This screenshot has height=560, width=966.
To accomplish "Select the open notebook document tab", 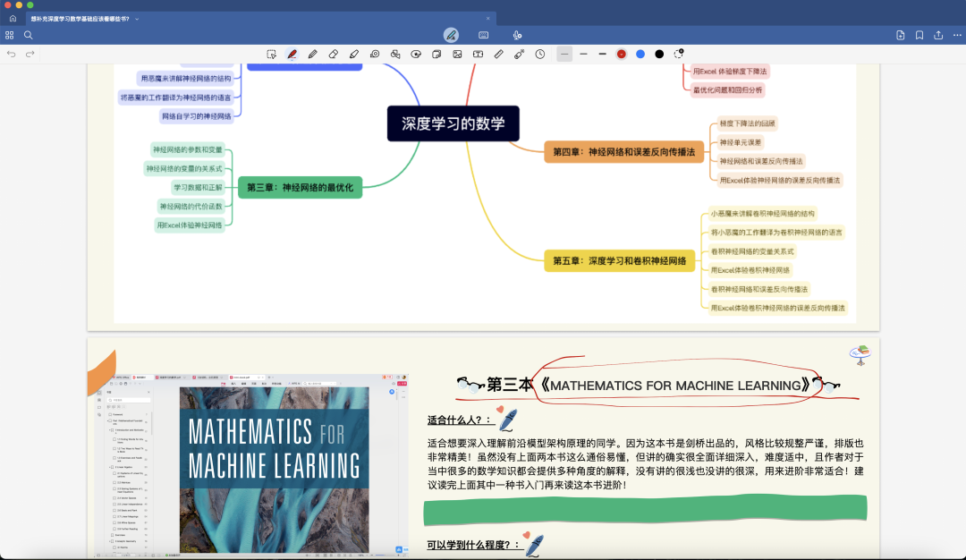I will point(260,19).
